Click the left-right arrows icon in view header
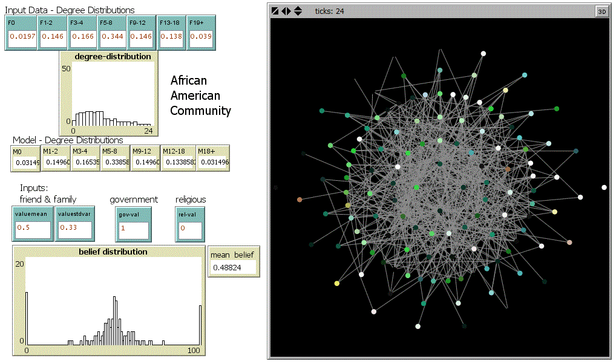The height and width of the screenshot is (364, 616). click(286, 11)
